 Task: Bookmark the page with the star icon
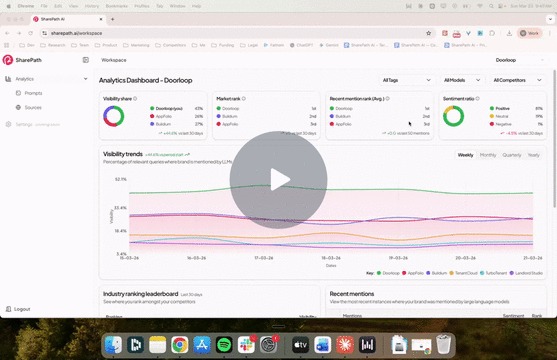click(x=428, y=33)
